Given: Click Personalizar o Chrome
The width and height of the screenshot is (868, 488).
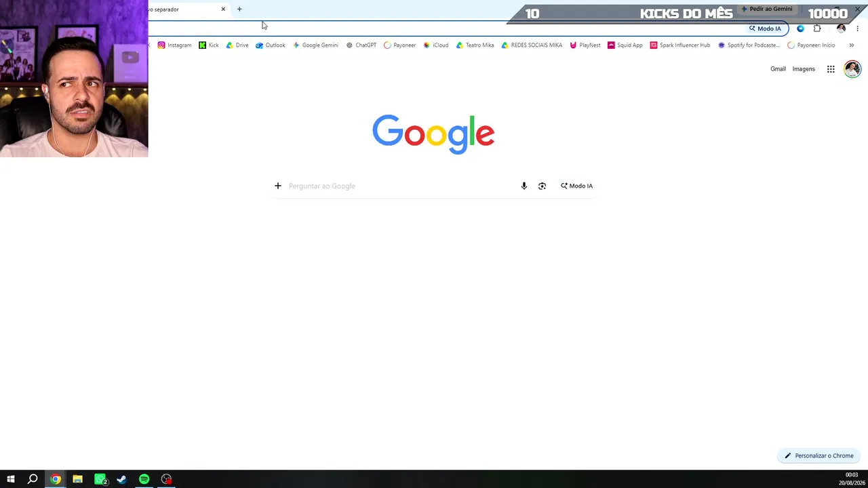Looking at the screenshot, I should (819, 456).
